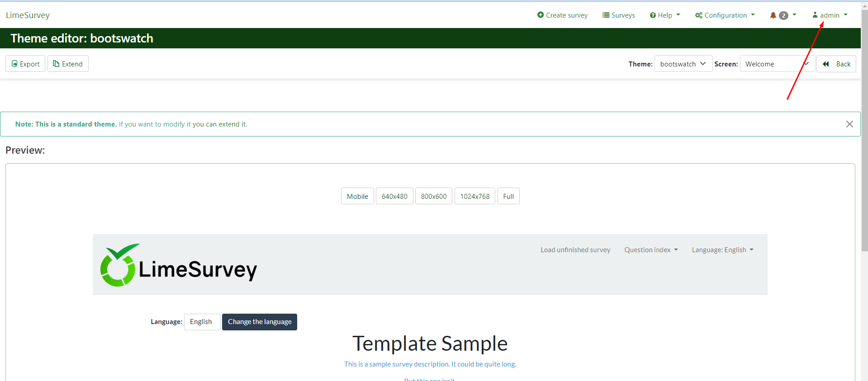The image size is (868, 381).
Task: Set preview size to 800x600
Action: tap(434, 196)
